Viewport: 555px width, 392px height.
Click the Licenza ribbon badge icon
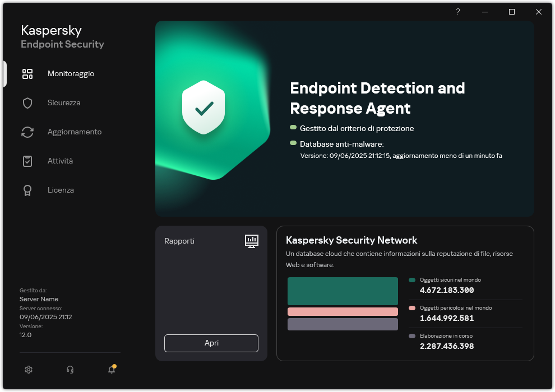27,190
